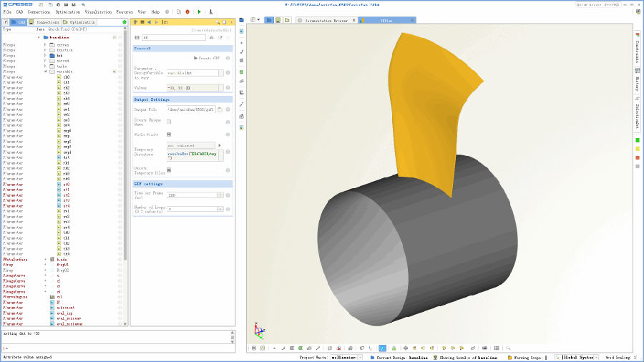Click the up-arrow icon in editor header

pos(135,22)
